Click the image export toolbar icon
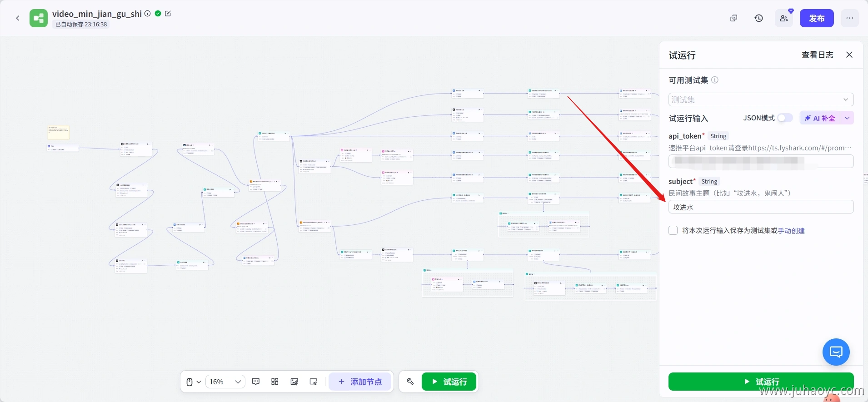 (294, 382)
